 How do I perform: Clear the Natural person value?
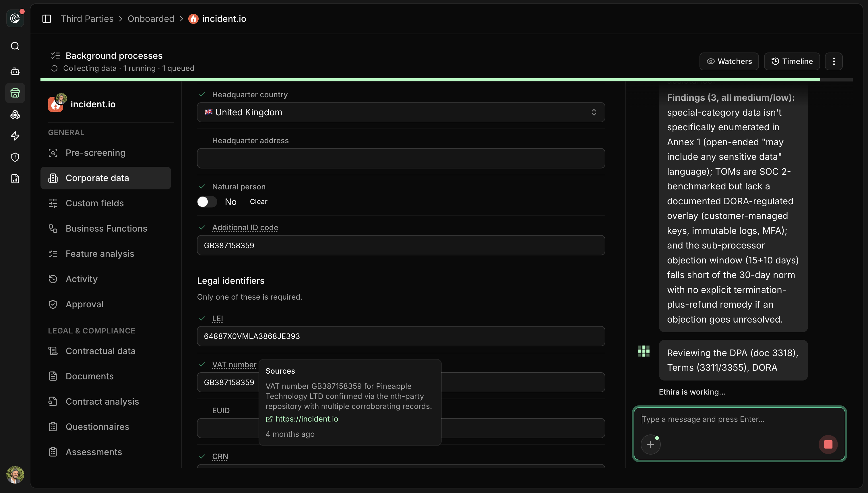(258, 202)
